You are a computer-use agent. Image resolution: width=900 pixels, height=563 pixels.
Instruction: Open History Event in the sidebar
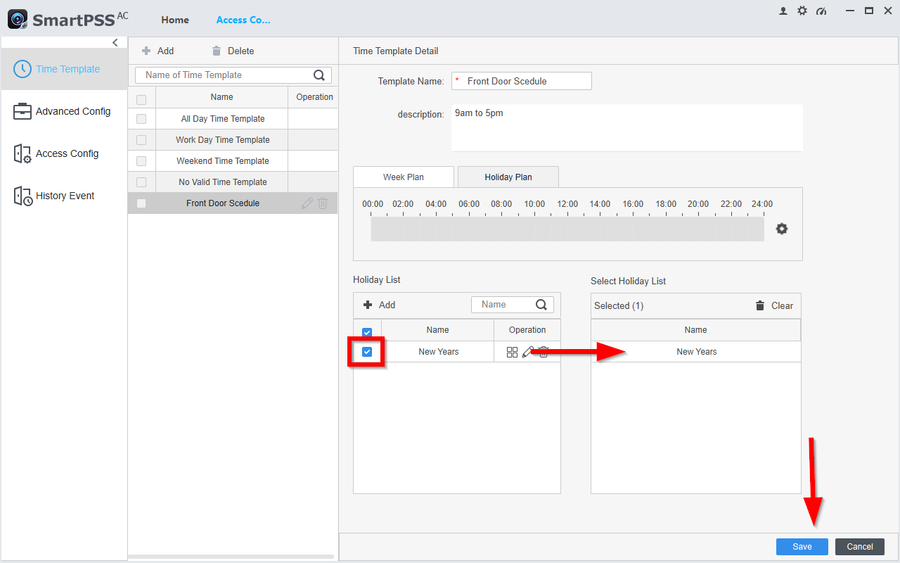65,196
